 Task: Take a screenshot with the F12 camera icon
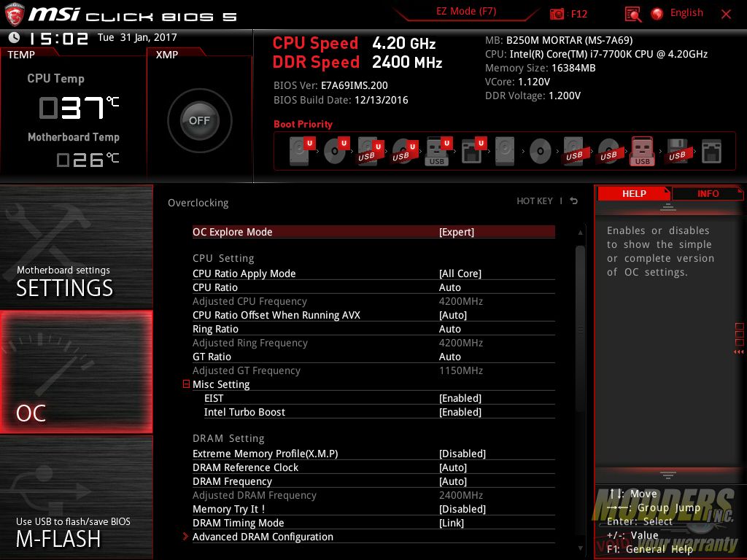pyautogui.click(x=557, y=14)
